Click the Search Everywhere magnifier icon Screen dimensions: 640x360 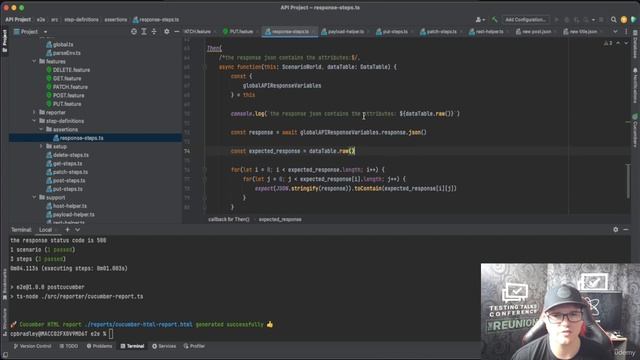613,20
